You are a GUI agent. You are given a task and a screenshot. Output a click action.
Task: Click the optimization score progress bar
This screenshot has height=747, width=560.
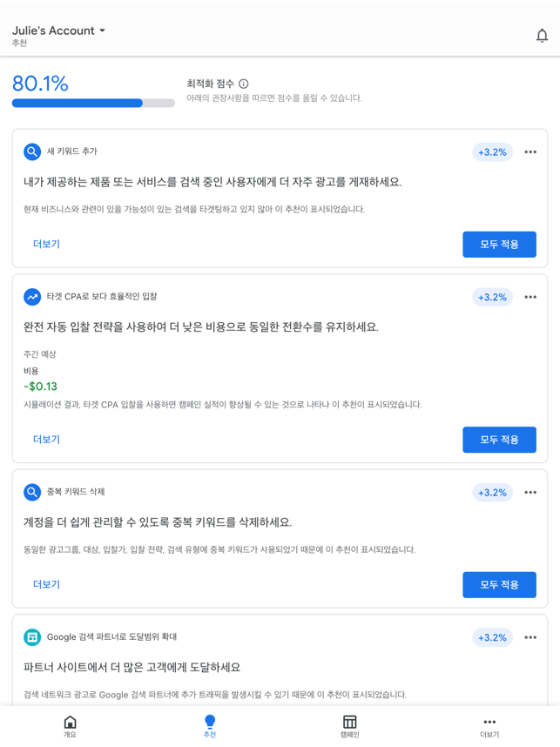pyautogui.click(x=93, y=103)
